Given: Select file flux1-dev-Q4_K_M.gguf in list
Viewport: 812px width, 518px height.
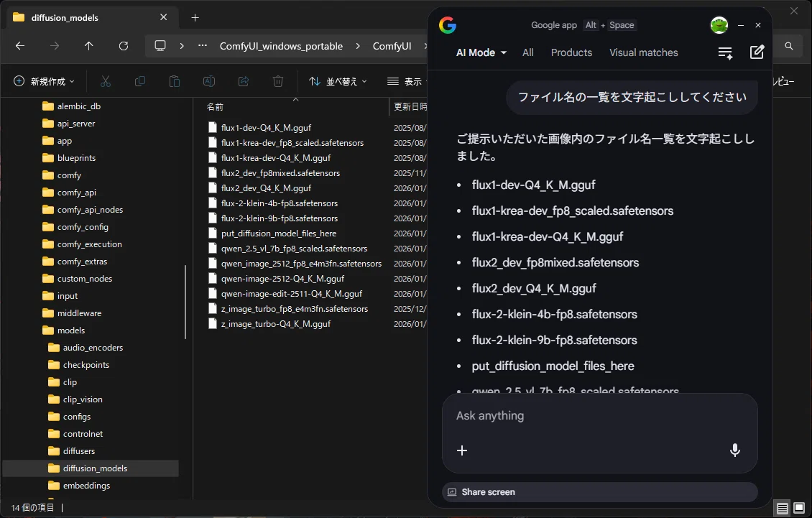Looking at the screenshot, I should (266, 127).
